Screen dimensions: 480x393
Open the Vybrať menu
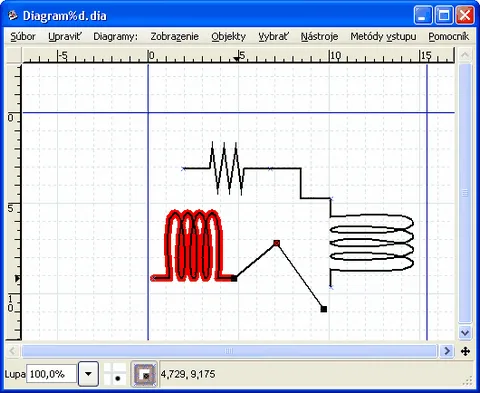(273, 36)
